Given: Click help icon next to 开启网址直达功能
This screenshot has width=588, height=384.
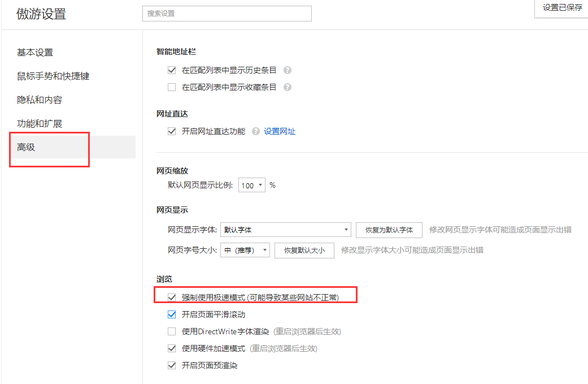Looking at the screenshot, I should pyautogui.click(x=256, y=132).
